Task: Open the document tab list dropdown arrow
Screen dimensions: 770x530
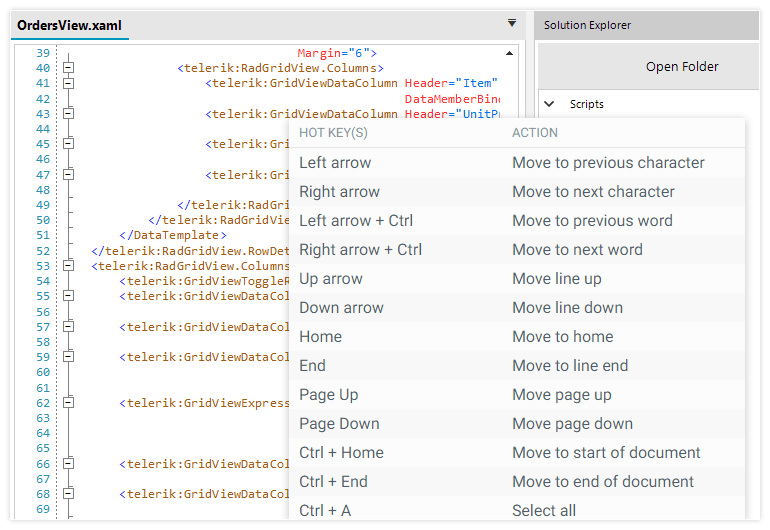Action: coord(512,23)
